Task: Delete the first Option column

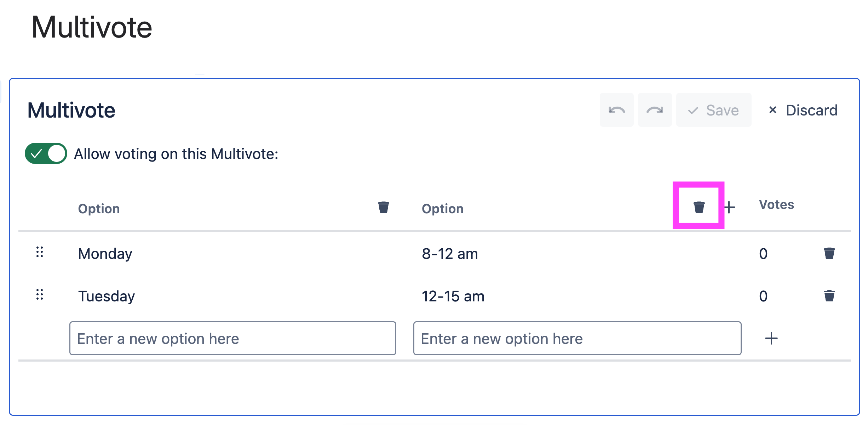Action: [x=383, y=207]
